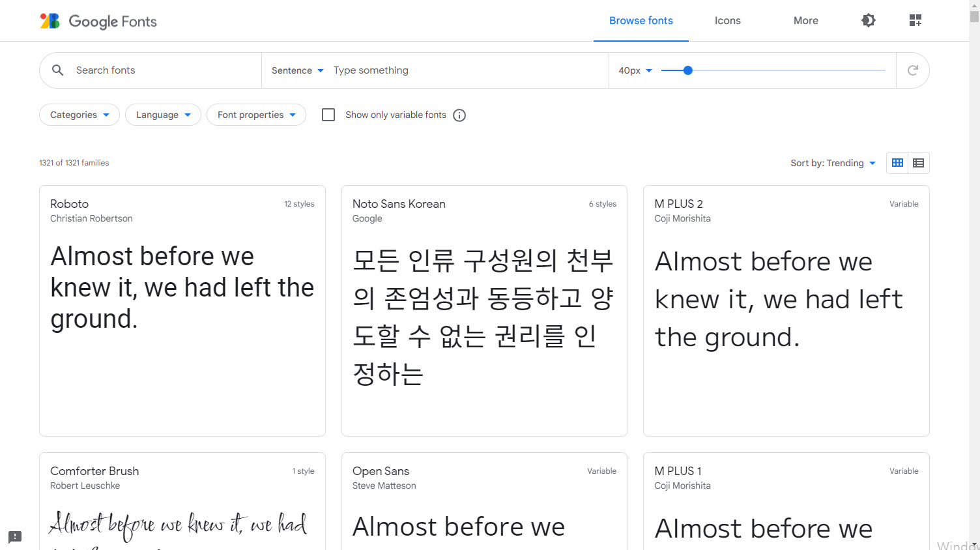Click the Christian Robertson designer name
This screenshot has height=550, width=980.
[x=91, y=218]
